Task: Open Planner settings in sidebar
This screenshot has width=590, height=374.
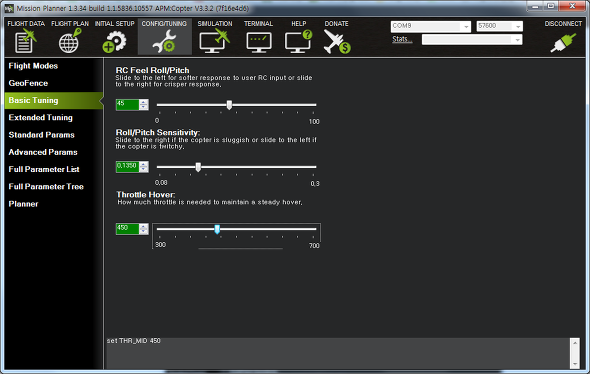Action: pyautogui.click(x=23, y=204)
